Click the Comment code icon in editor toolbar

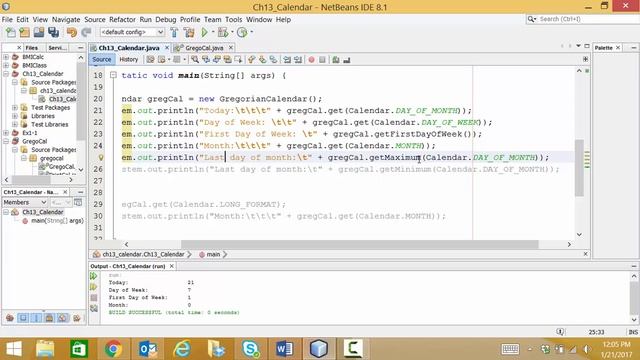336,60
